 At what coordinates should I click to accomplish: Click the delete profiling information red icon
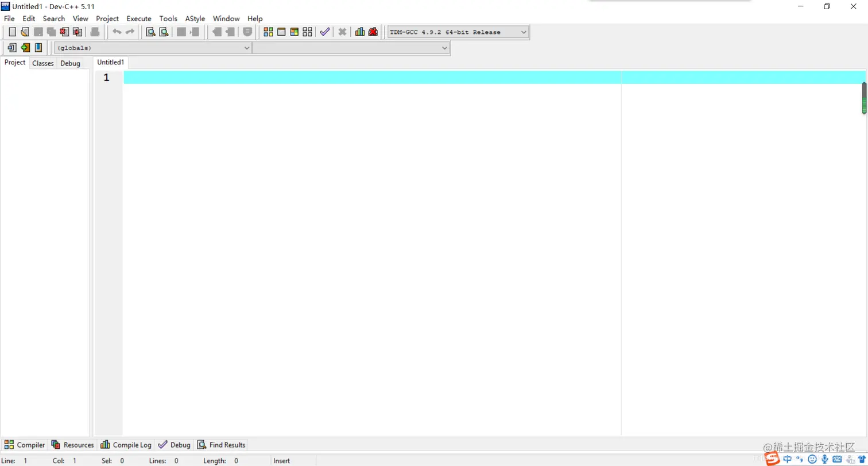373,32
